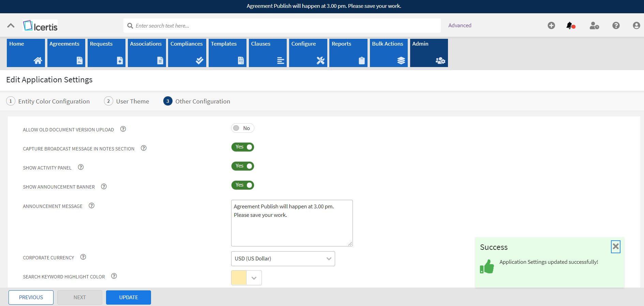Show help for Corporate Currency setting
The width and height of the screenshot is (644, 306).
click(x=83, y=257)
